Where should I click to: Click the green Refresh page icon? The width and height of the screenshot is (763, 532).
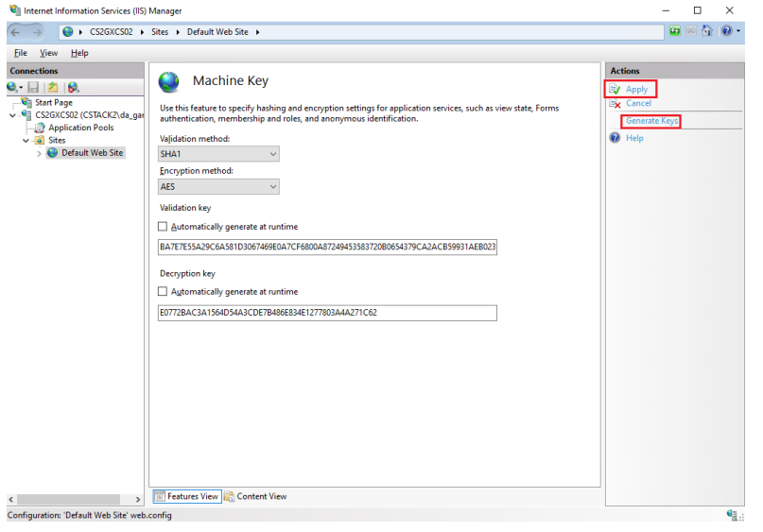[x=674, y=31]
